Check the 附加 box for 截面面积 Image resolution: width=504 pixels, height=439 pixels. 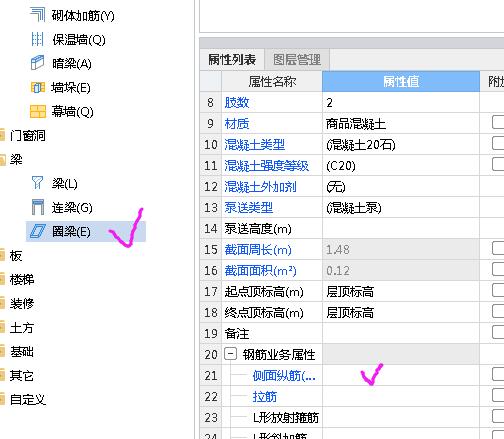[498, 269]
